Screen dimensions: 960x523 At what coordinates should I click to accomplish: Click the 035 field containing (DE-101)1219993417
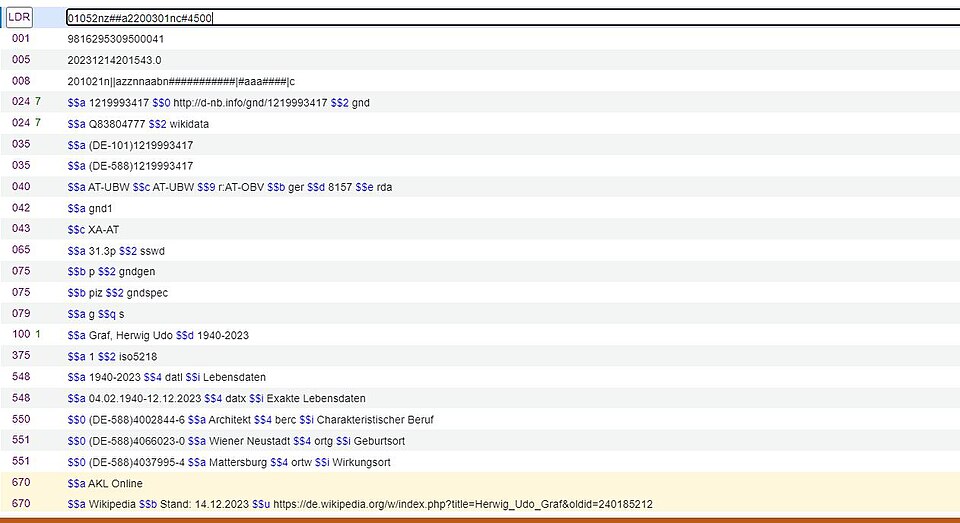130,145
